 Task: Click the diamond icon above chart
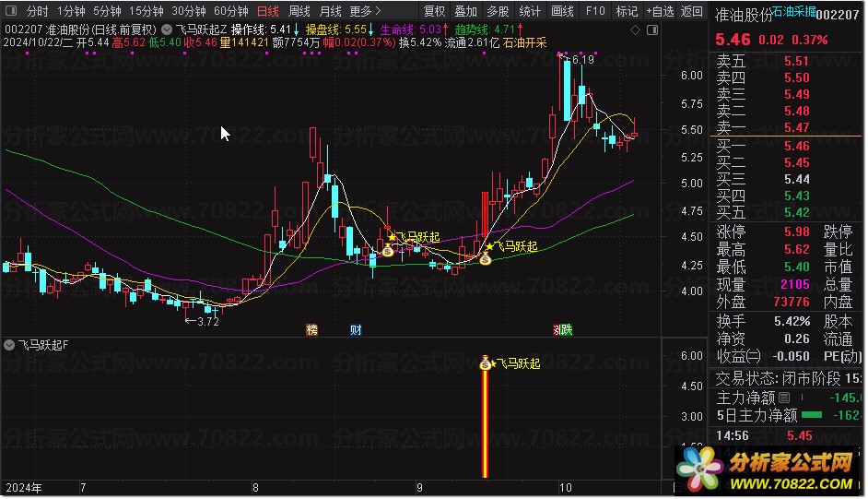pyautogui.click(x=635, y=30)
